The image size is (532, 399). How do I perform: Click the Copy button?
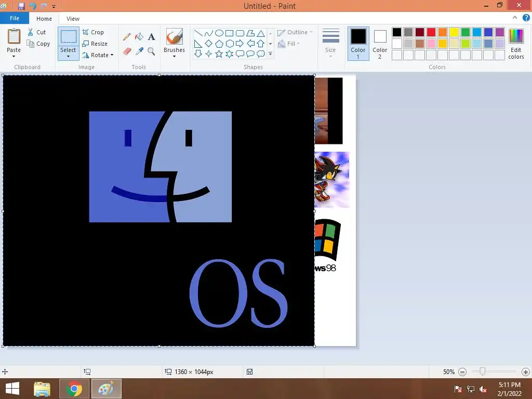tap(38, 44)
